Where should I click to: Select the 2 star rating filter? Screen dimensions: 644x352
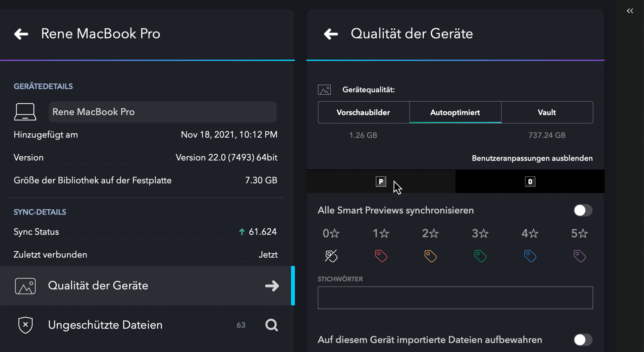click(430, 233)
